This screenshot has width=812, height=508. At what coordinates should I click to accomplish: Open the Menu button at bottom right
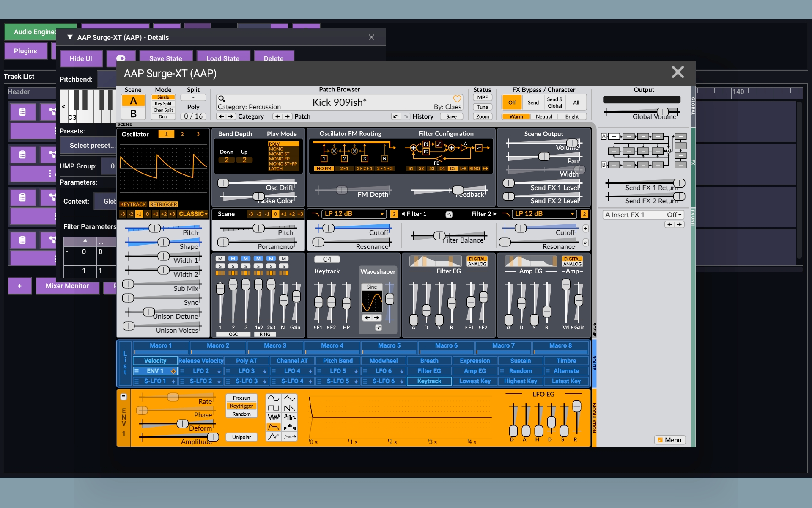click(x=669, y=440)
